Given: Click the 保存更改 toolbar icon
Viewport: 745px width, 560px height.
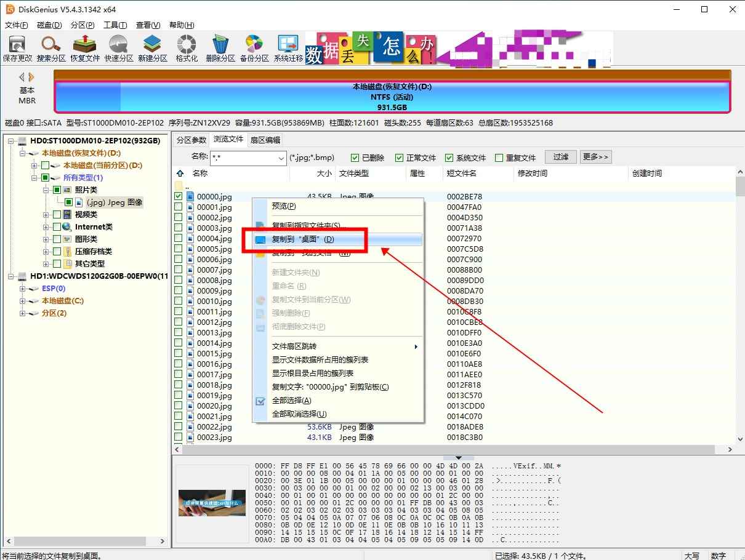Looking at the screenshot, I should click(17, 49).
